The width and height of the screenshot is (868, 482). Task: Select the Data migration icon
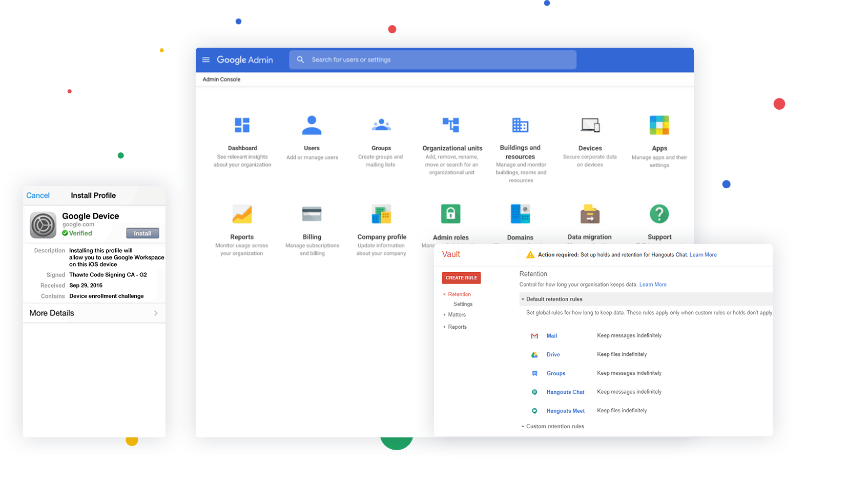(590, 214)
